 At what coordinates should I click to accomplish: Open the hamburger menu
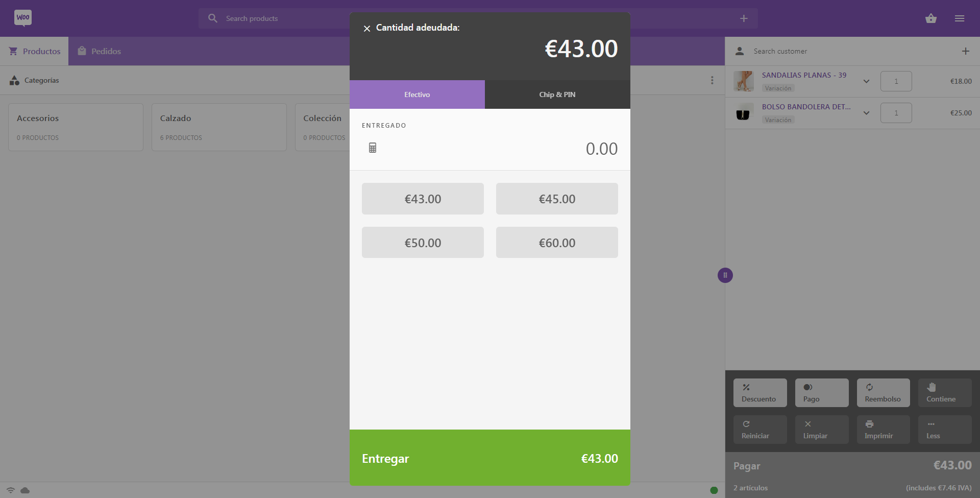click(x=959, y=18)
